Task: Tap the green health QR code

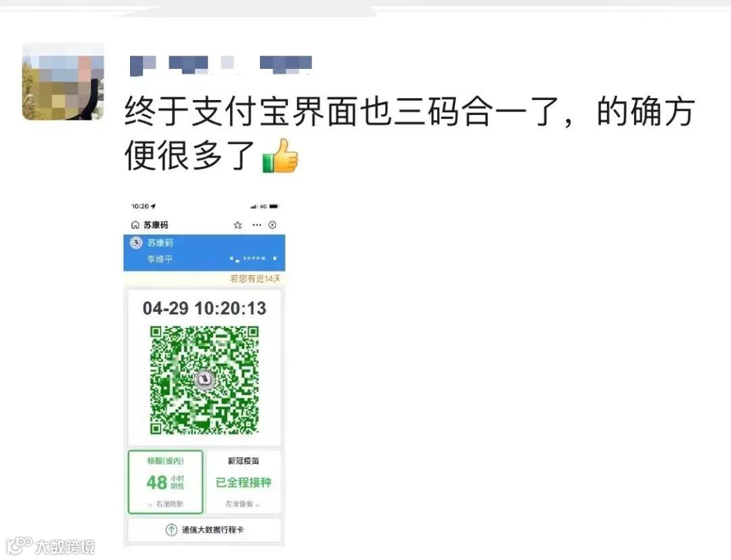Action: pos(204,379)
